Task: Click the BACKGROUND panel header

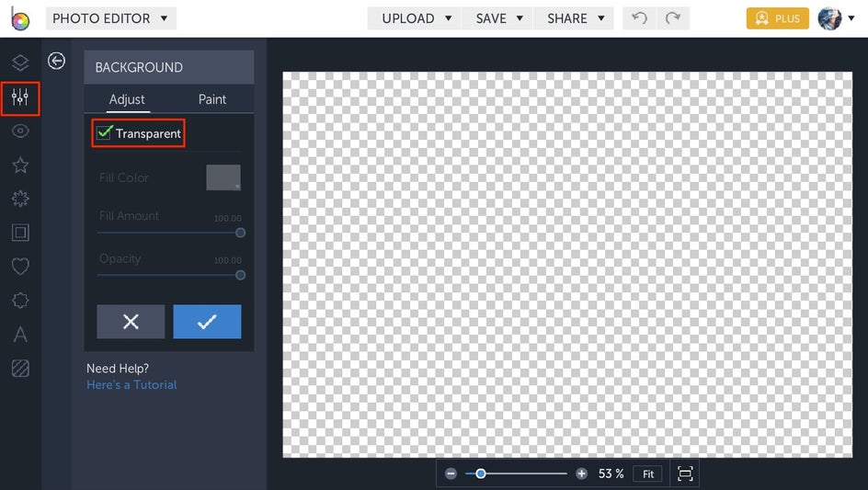Action: [x=169, y=67]
